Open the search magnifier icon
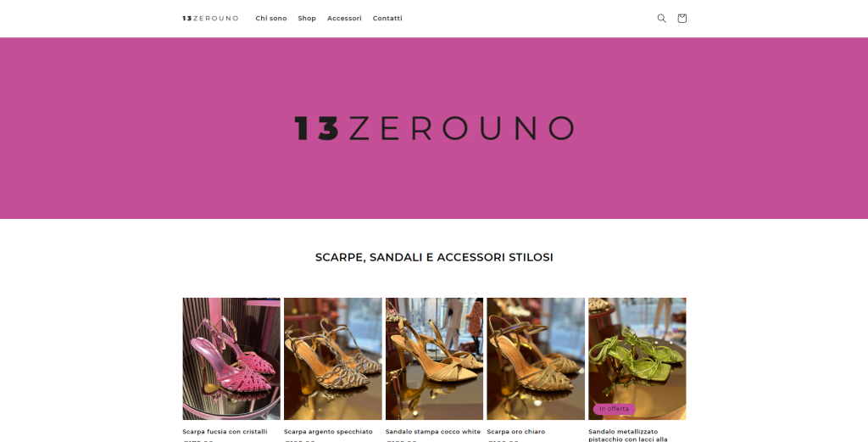This screenshot has width=868, height=442. point(661,19)
